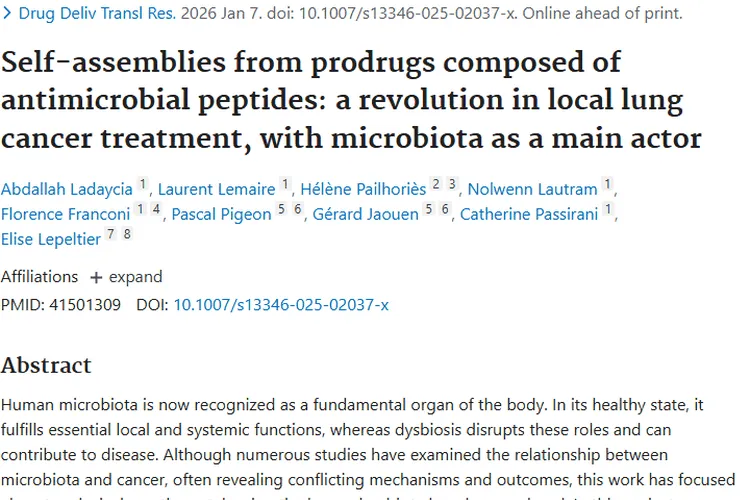Open author Florence Franconi's page
750x500 pixels.
click(66, 214)
